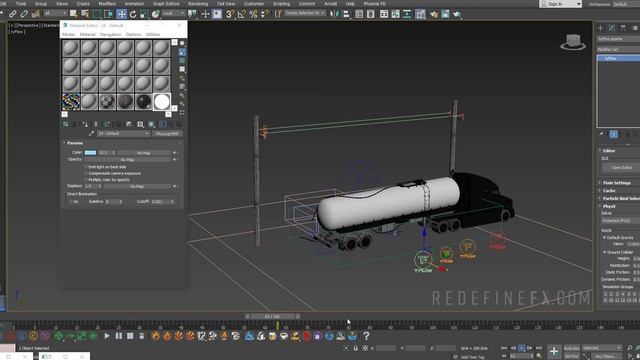This screenshot has height=360, width=640.
Task: Expand the Cache rollout
Action: click(609, 191)
